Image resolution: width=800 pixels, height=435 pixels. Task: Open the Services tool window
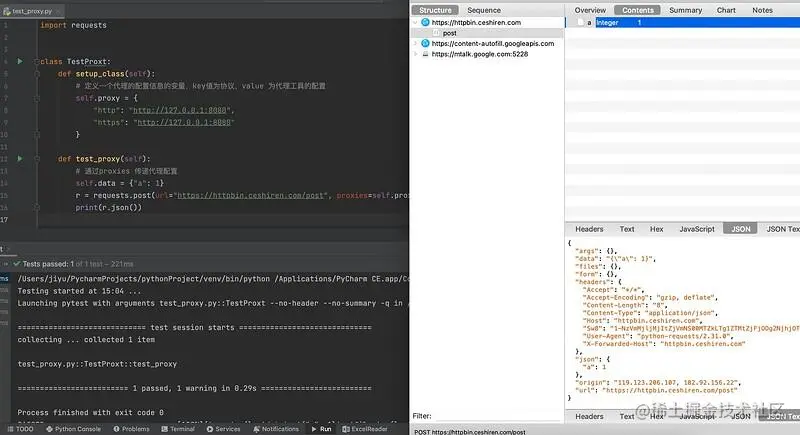click(x=223, y=429)
